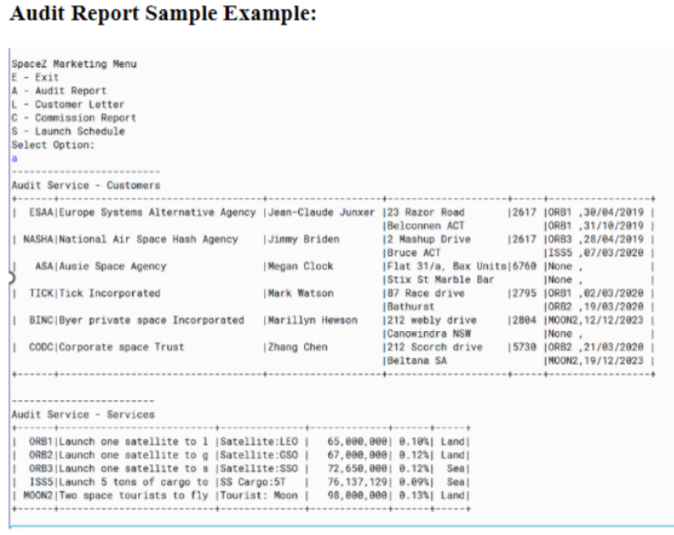
Task: Click booking 'ORB1 ,02/03/2020'
Action: coord(595,293)
